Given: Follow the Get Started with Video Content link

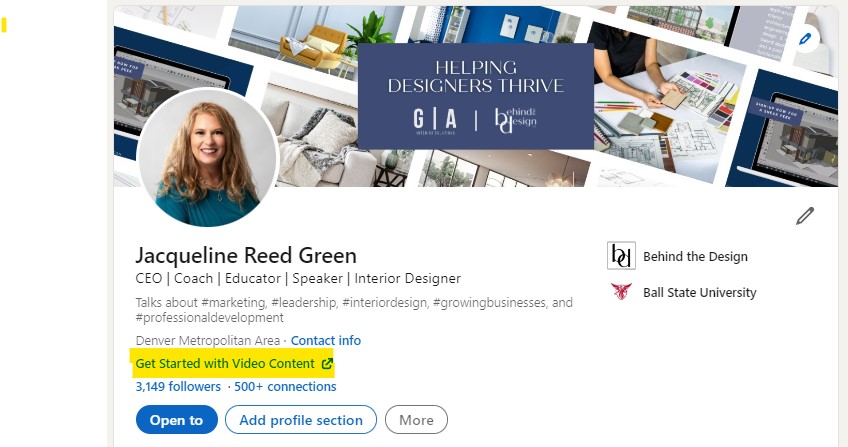Looking at the screenshot, I should [x=234, y=364].
